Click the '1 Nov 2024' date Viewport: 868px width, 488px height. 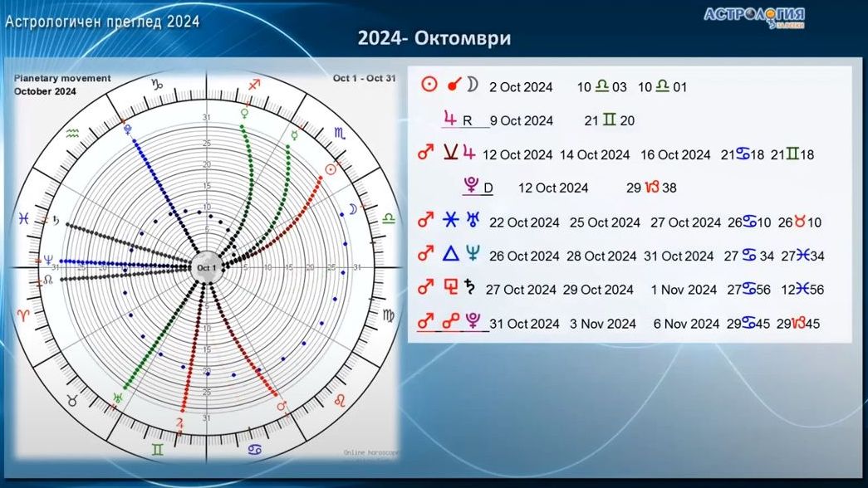(684, 290)
